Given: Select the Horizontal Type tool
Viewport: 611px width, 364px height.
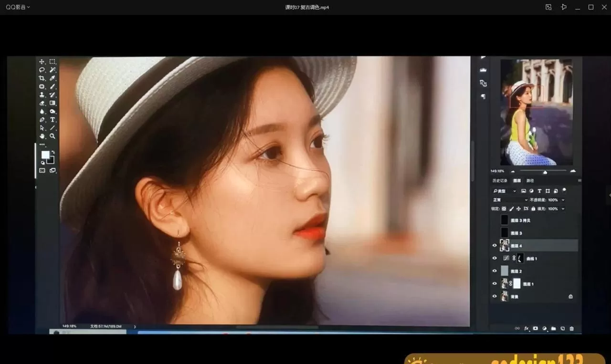Looking at the screenshot, I should coord(53,120).
